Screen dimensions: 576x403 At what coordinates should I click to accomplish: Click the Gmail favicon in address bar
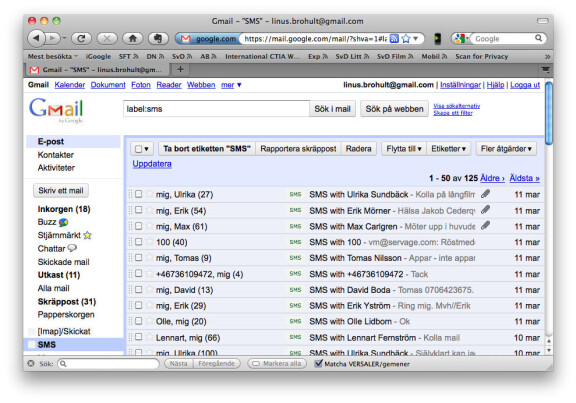click(x=186, y=39)
